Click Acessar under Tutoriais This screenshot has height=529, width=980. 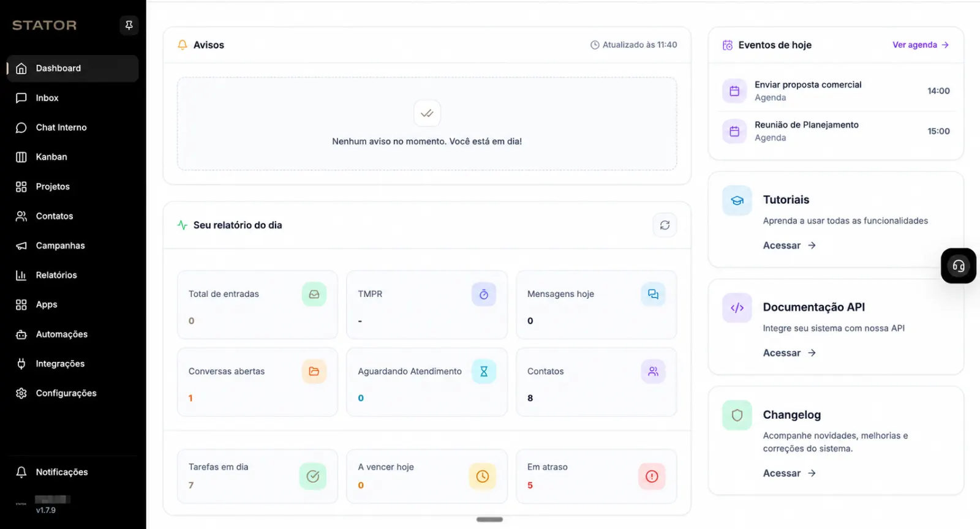[789, 246]
